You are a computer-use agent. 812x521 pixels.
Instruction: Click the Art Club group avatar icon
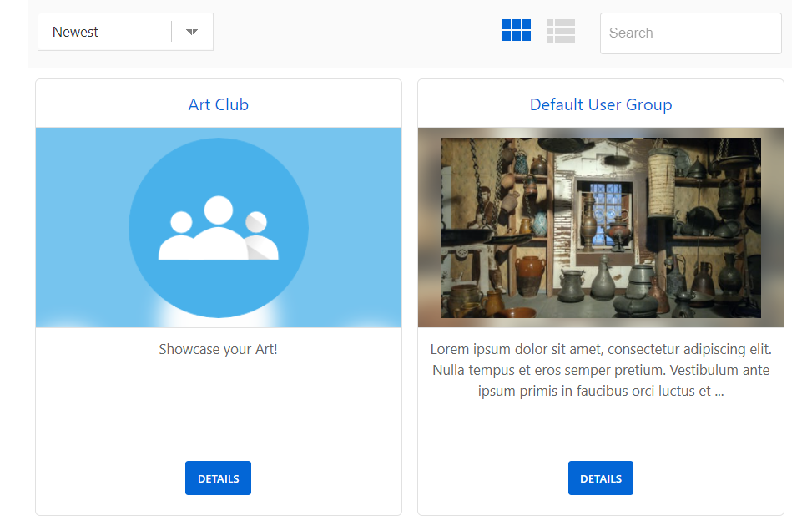click(218, 226)
